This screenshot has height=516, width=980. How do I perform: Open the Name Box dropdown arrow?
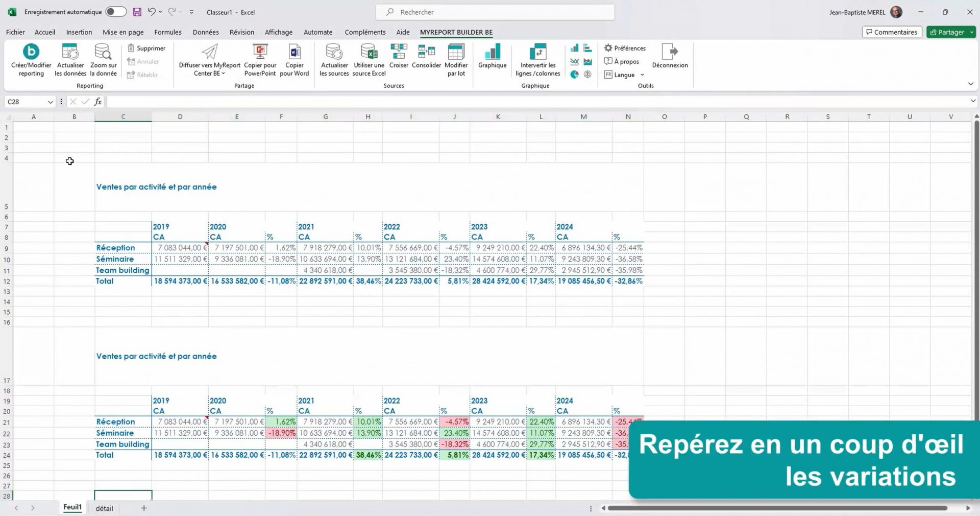50,102
